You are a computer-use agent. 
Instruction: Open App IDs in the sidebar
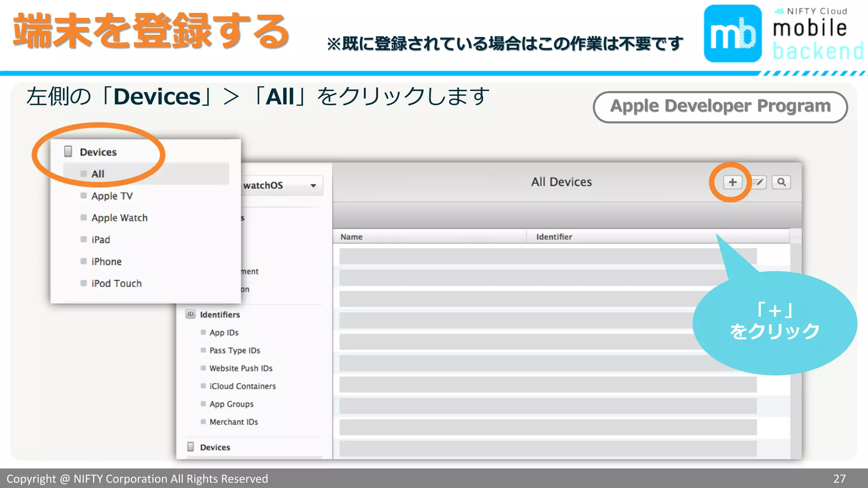tap(224, 333)
